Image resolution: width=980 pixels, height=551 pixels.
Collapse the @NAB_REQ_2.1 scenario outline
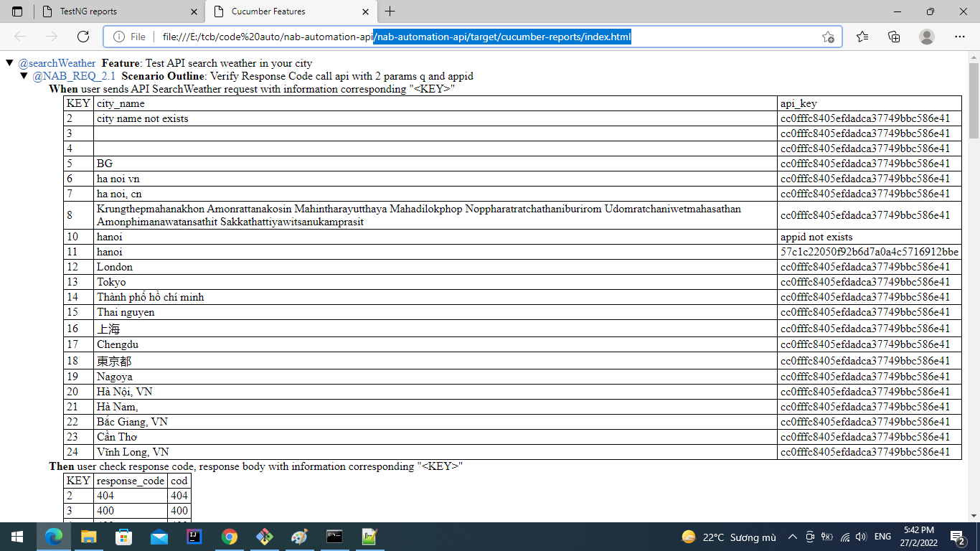24,76
